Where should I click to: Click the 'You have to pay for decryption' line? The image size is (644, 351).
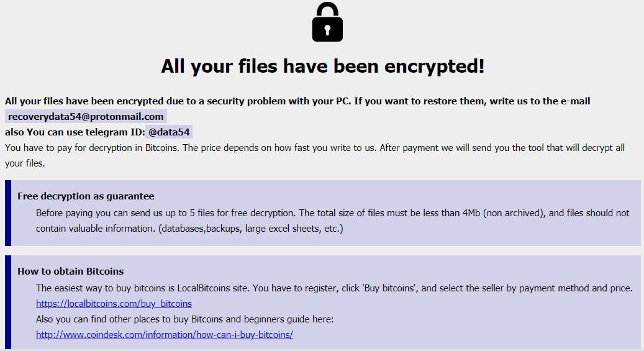pos(186,148)
